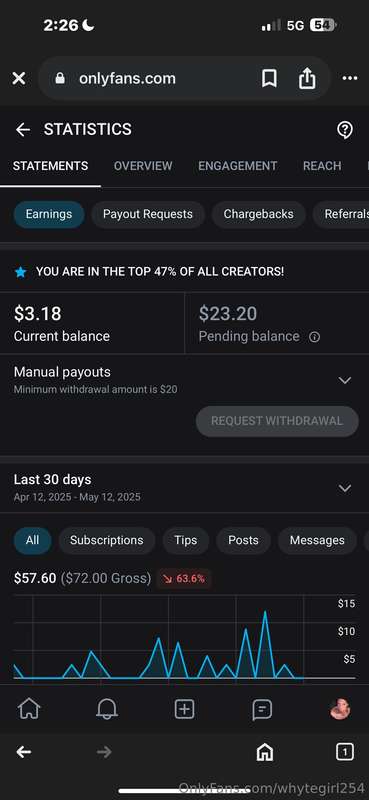Select the Tips filter chip
Viewport: 369px width, 800px height.
tap(186, 540)
